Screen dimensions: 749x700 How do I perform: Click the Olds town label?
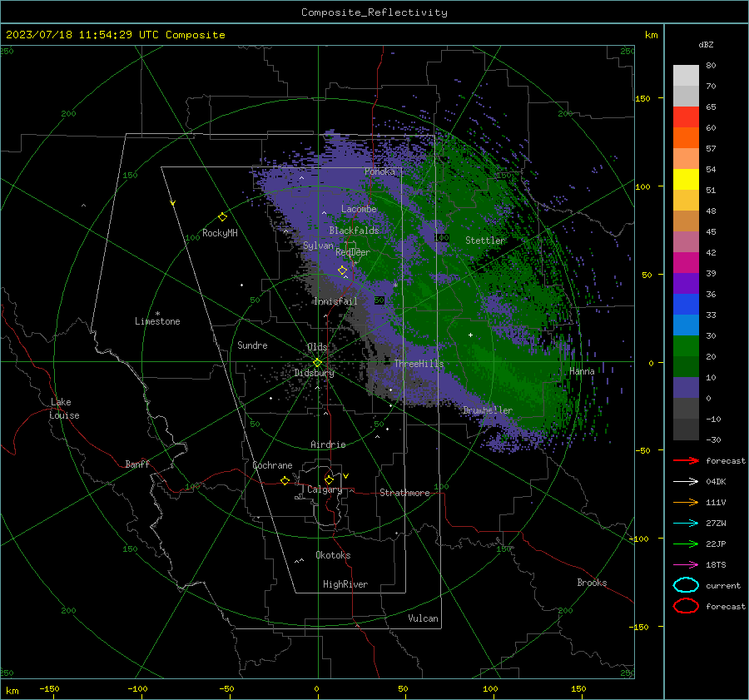[317, 347]
